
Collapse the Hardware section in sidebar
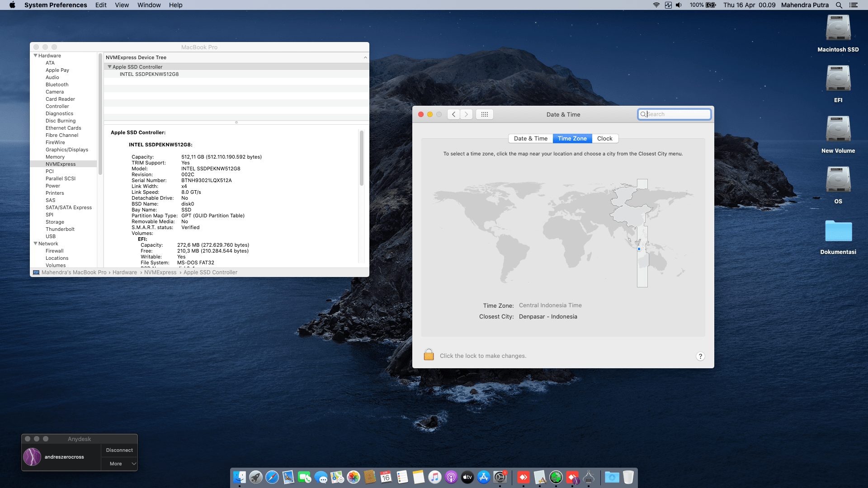click(x=35, y=56)
